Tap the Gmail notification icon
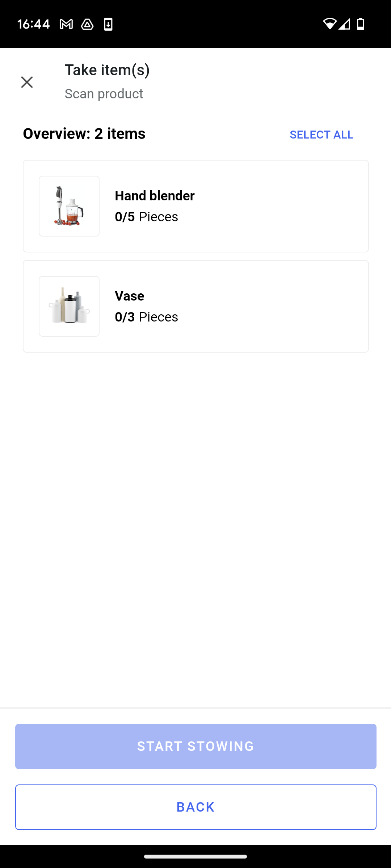 [x=66, y=24]
